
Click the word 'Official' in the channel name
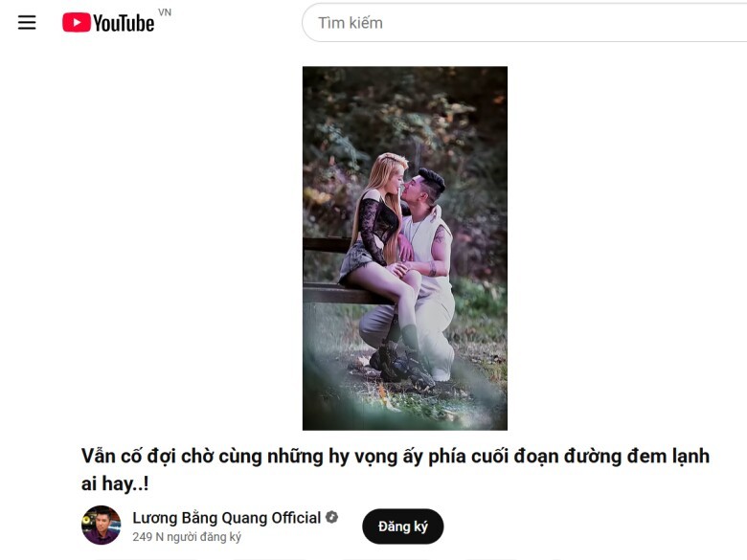click(x=296, y=518)
